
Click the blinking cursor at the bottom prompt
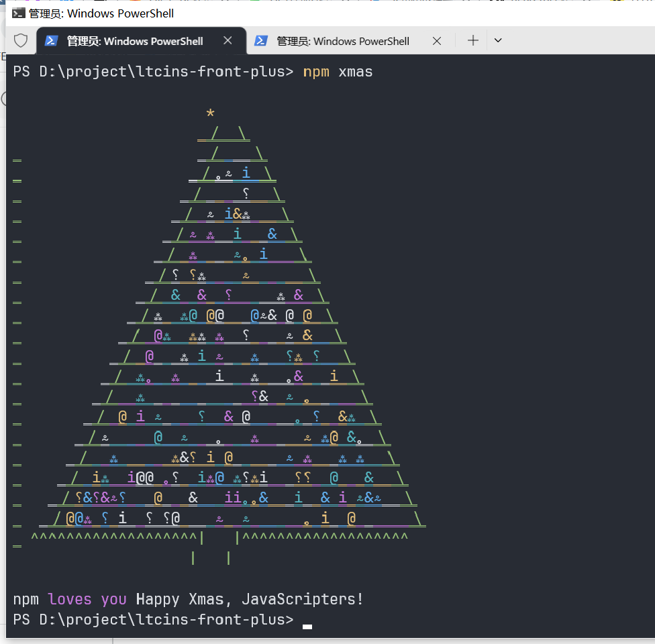point(307,626)
